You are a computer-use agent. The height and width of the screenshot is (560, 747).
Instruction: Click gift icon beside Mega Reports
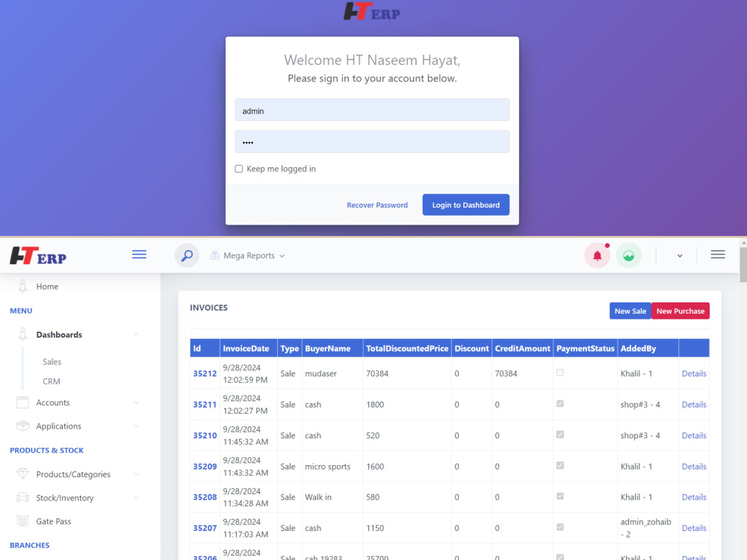tap(215, 255)
